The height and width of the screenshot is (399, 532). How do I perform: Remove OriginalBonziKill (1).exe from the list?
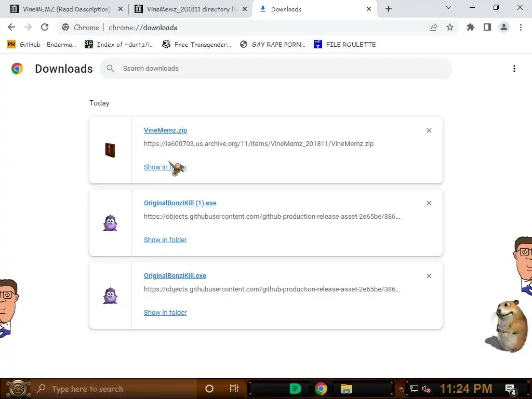click(x=429, y=203)
